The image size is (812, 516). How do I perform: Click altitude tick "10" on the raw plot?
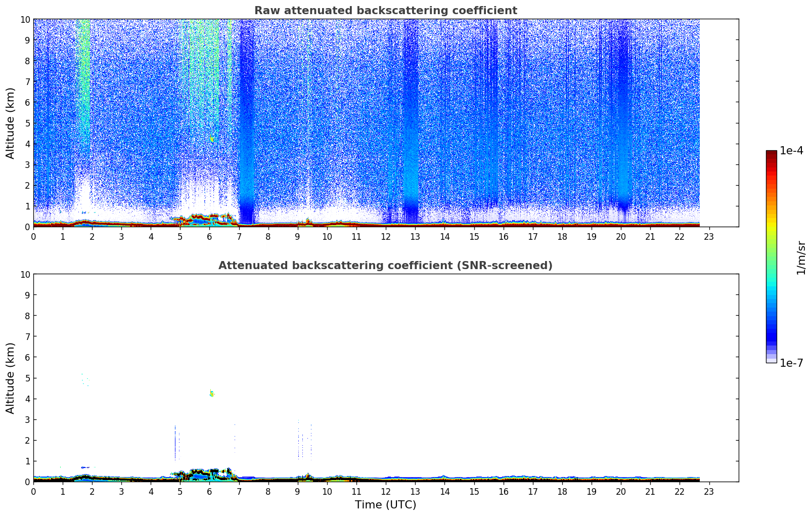click(x=25, y=19)
